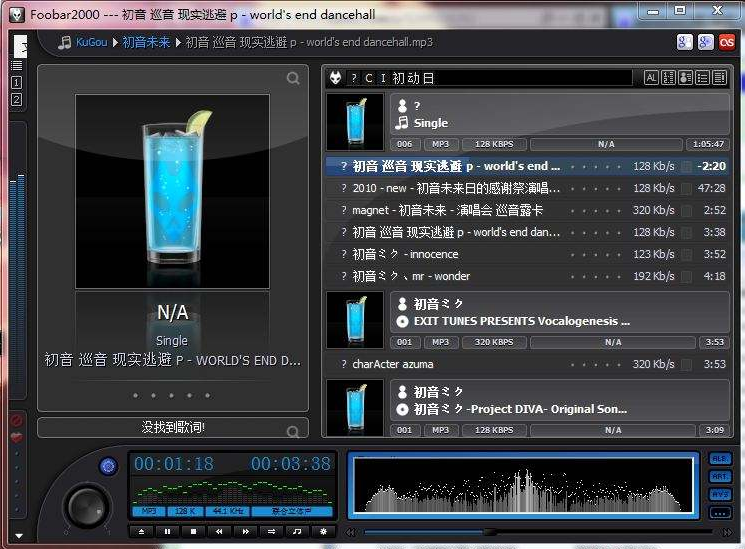The width and height of the screenshot is (745, 549).
Task: Click the 没找到歌词! lyrics bar
Action: [x=173, y=427]
